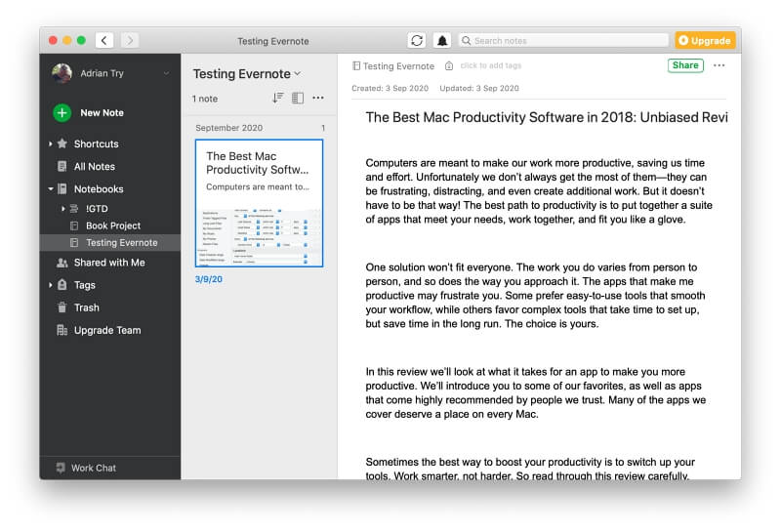Open Shortcuts in sidebar
Image resolution: width=781 pixels, height=532 pixels.
click(x=96, y=143)
